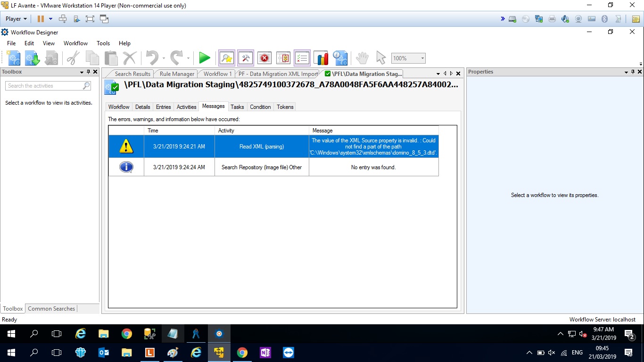Pin the Properties panel
The height and width of the screenshot is (362, 644).
click(x=633, y=72)
